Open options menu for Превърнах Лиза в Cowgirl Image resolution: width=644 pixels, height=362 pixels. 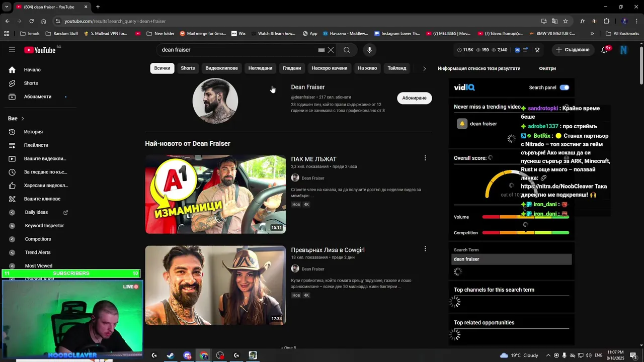point(425,249)
